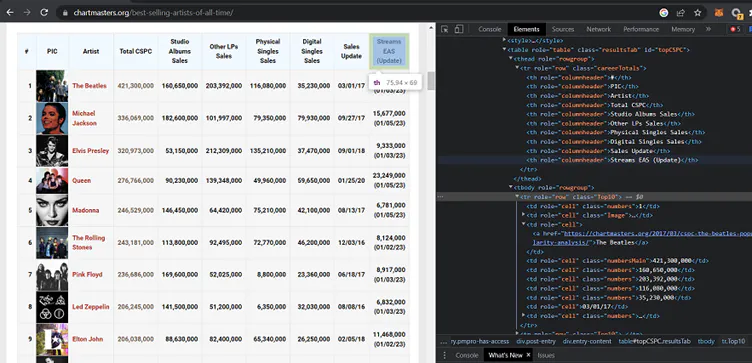Screen dimensions: 752x363
Task: Open the Elvis Presley link
Action: 91,151
